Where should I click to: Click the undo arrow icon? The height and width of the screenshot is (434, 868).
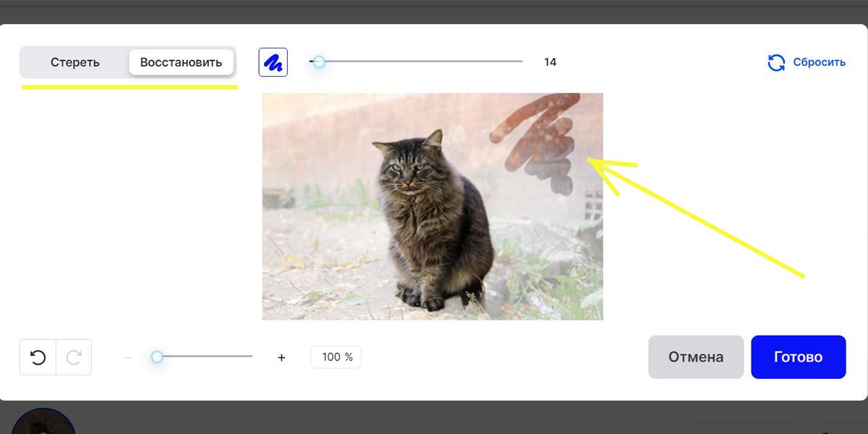(x=38, y=357)
